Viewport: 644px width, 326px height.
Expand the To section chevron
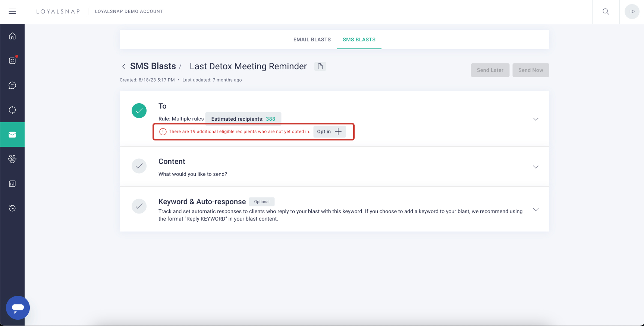(535, 119)
